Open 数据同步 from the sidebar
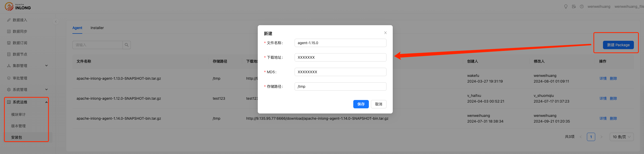Viewport: 644px width, 154px height. [x=20, y=31]
